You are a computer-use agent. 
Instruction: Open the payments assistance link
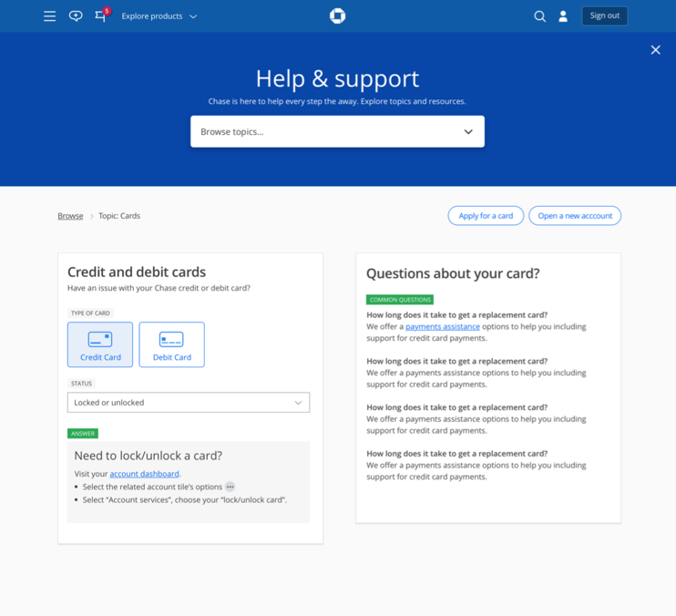pos(442,326)
